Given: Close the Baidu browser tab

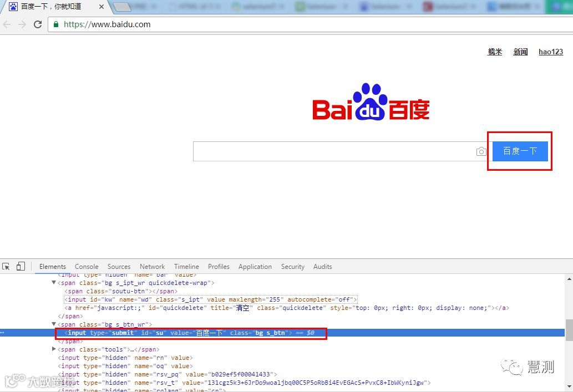Looking at the screenshot, I should click(101, 7).
